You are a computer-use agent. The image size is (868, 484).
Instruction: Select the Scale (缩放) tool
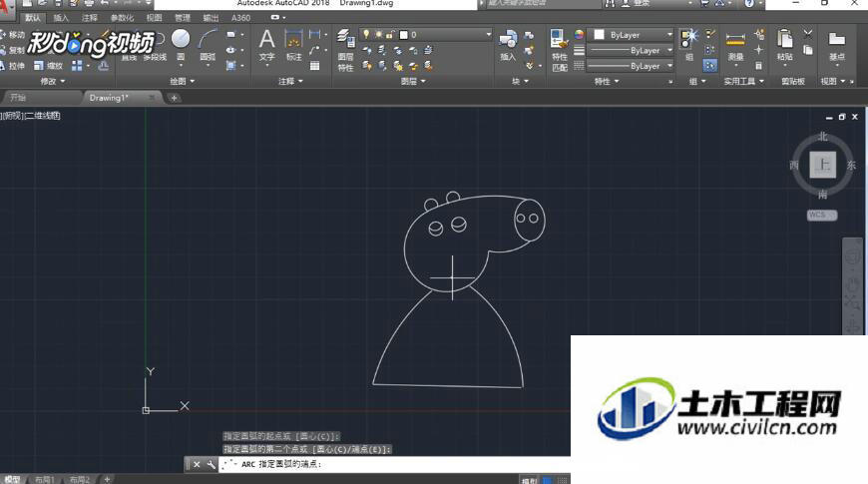48,66
